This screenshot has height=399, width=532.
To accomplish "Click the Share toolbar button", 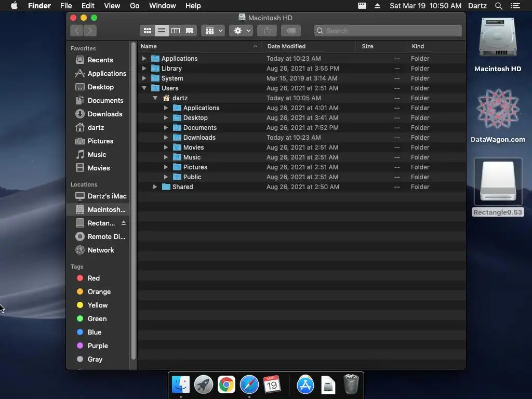I will 268,31.
